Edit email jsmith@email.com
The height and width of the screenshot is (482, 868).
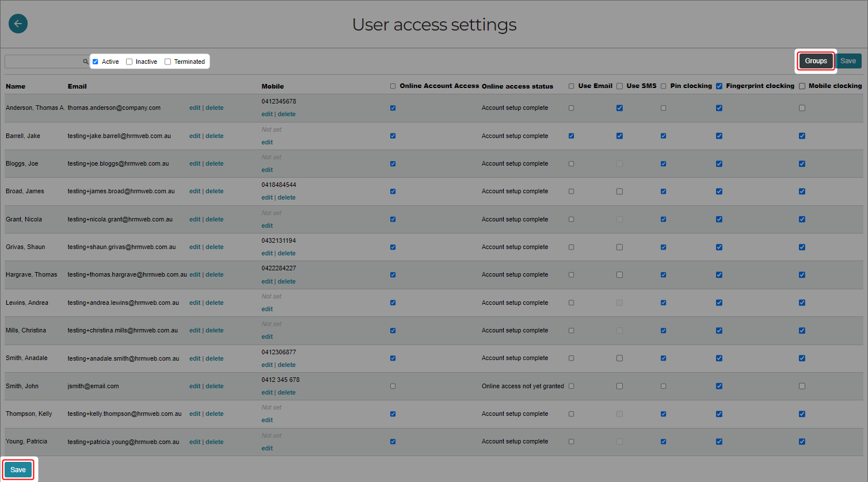tap(195, 387)
